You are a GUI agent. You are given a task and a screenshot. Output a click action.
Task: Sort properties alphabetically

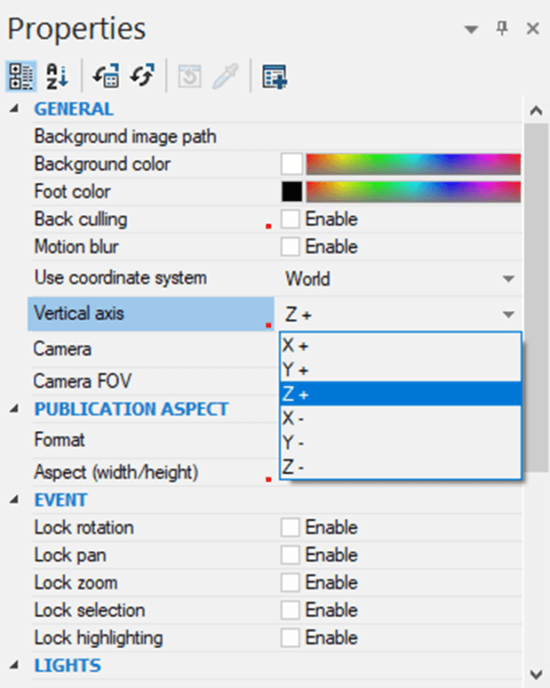(x=57, y=77)
